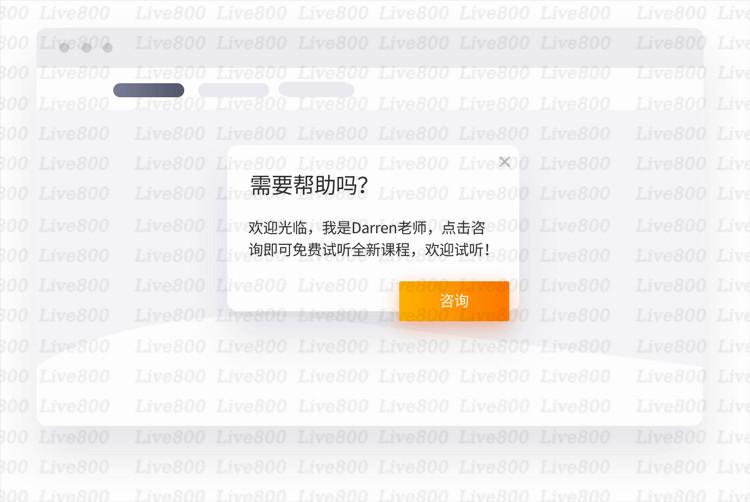
Task: Click the third window control dot
Action: pyautogui.click(x=108, y=48)
